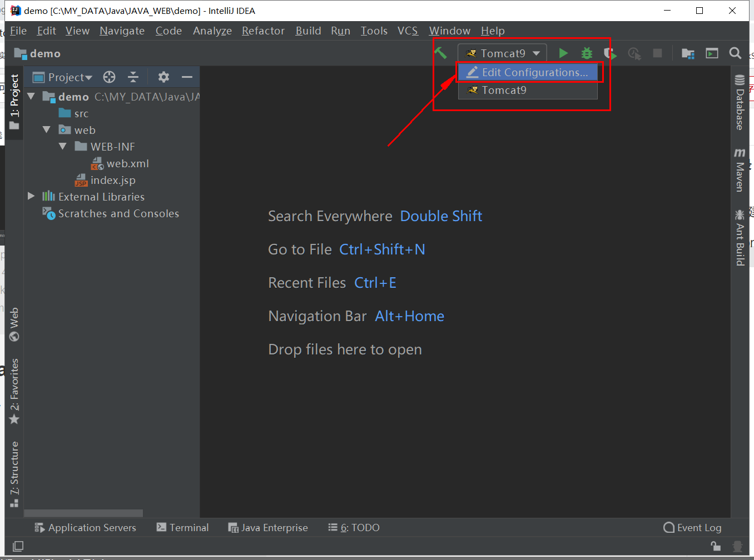
Task: Click the Project panel horizontal scrollbar
Action: 83,513
